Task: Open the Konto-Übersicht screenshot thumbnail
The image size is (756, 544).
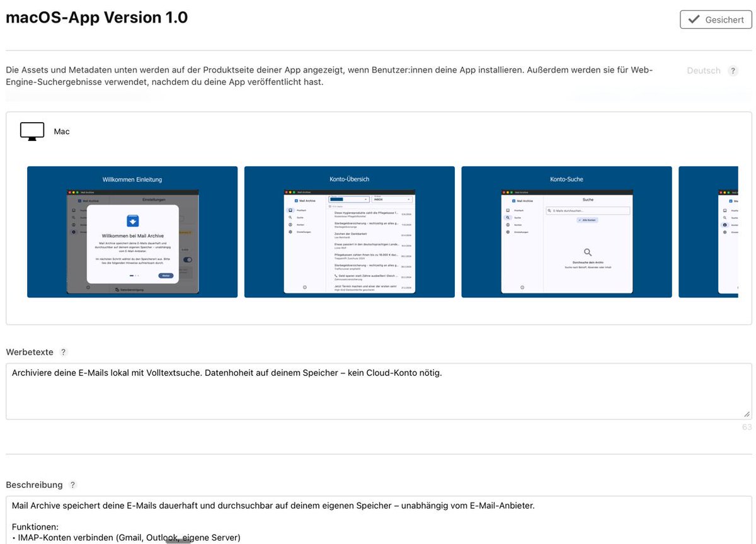Action: pyautogui.click(x=350, y=232)
